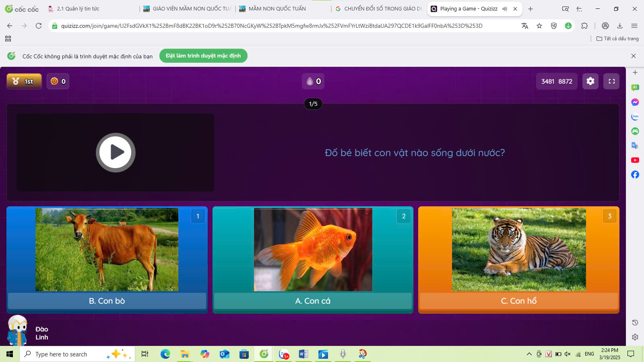
Task: Open YouTube from browser sidebar
Action: click(x=635, y=160)
